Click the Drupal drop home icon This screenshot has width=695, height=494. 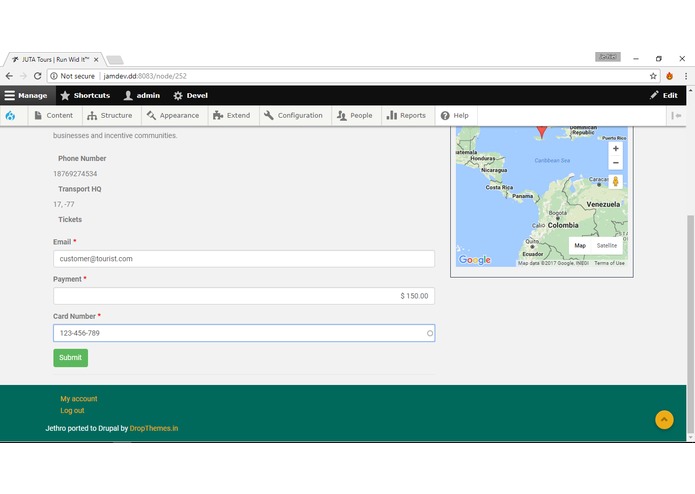(10, 116)
